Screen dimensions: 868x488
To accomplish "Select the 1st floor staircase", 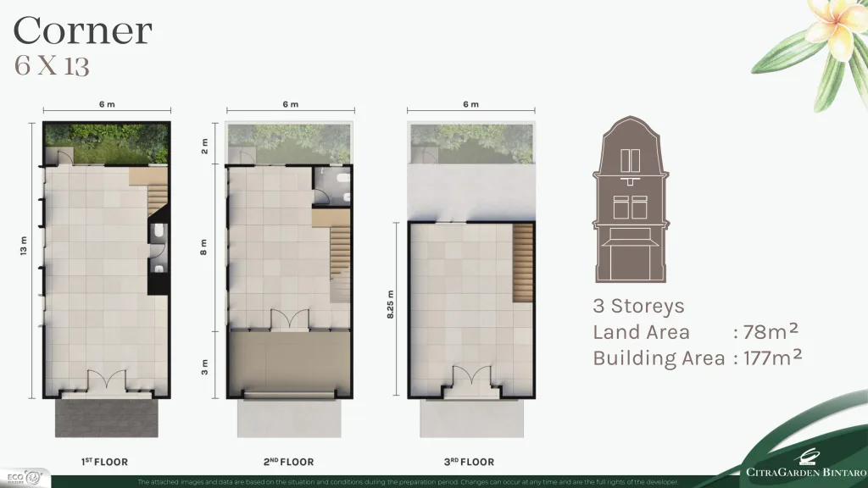I will click(x=158, y=193).
